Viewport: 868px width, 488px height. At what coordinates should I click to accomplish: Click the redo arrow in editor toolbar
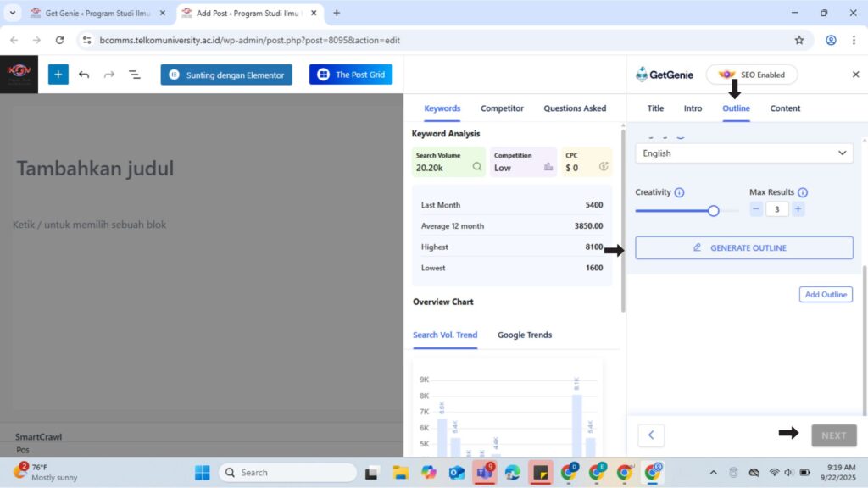[x=109, y=75]
